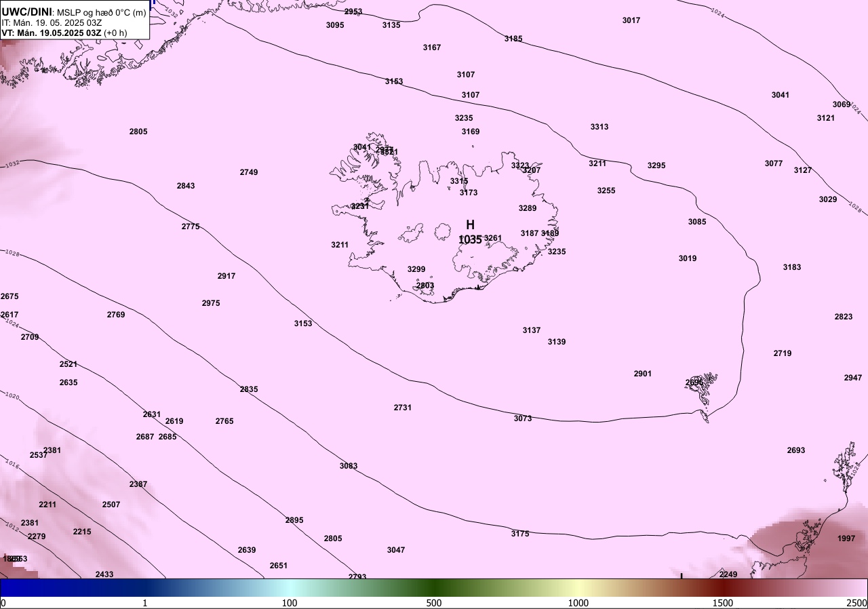868x609 pixels.
Task: Click the height value 2917
Action: (226, 276)
